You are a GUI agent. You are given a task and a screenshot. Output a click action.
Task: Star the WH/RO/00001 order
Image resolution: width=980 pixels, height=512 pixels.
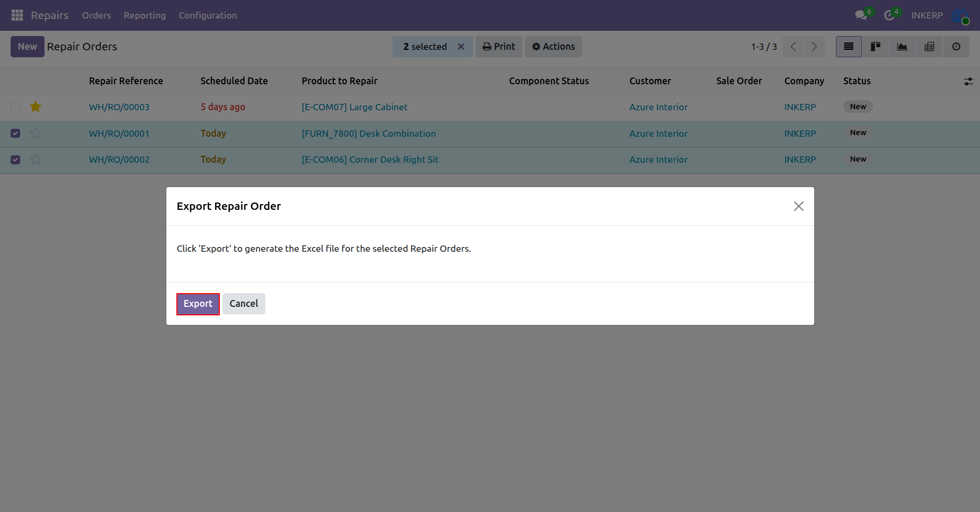click(35, 134)
